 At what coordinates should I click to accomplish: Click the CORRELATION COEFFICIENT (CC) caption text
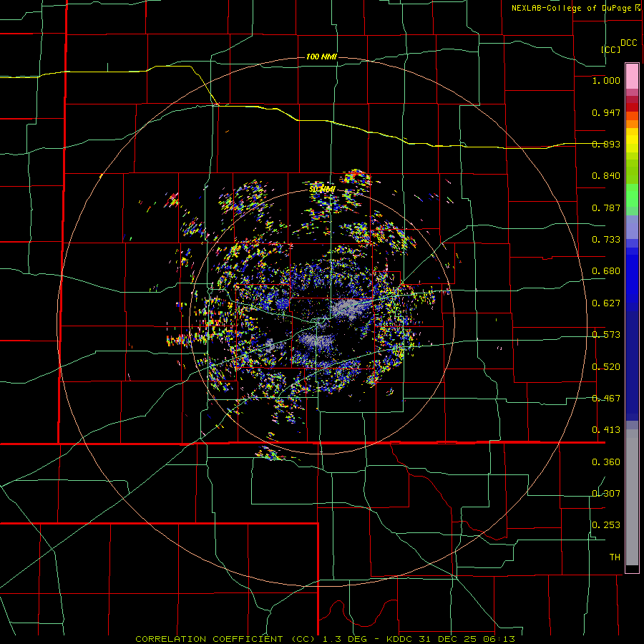coord(225,639)
